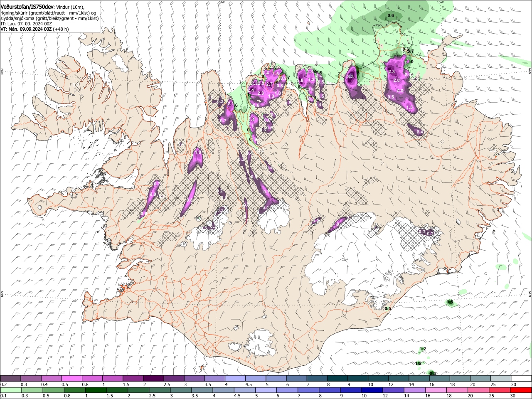The height and width of the screenshot is (399, 532).
Task: Select the 'IT: Lau. 07. 09. 2024 00Z' line
Action: coord(26,24)
